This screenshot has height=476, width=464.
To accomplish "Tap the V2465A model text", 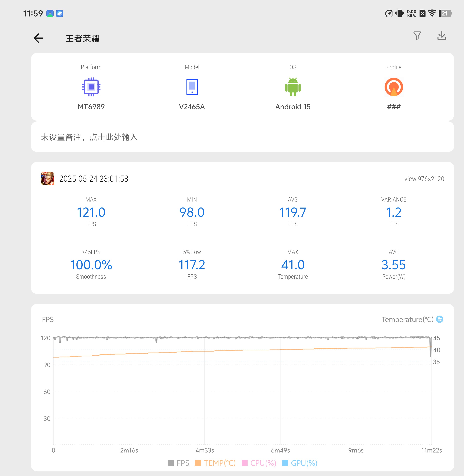I will tap(192, 107).
